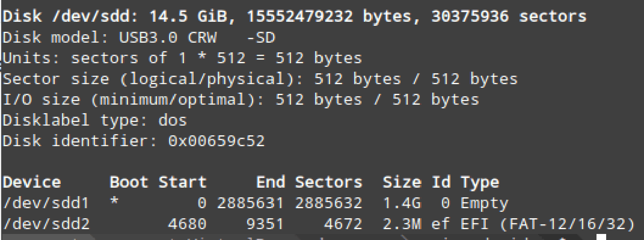Viewport: 644px width, 240px height.
Task: Click the Type column header
Action: (480, 182)
